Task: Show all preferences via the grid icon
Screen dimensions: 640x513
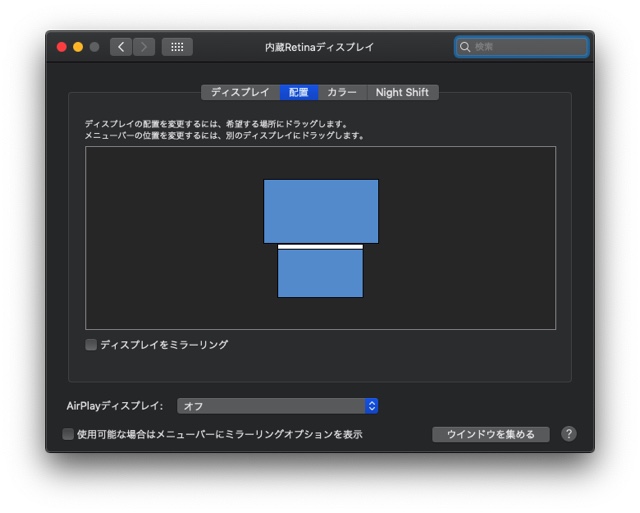Action: (177, 47)
